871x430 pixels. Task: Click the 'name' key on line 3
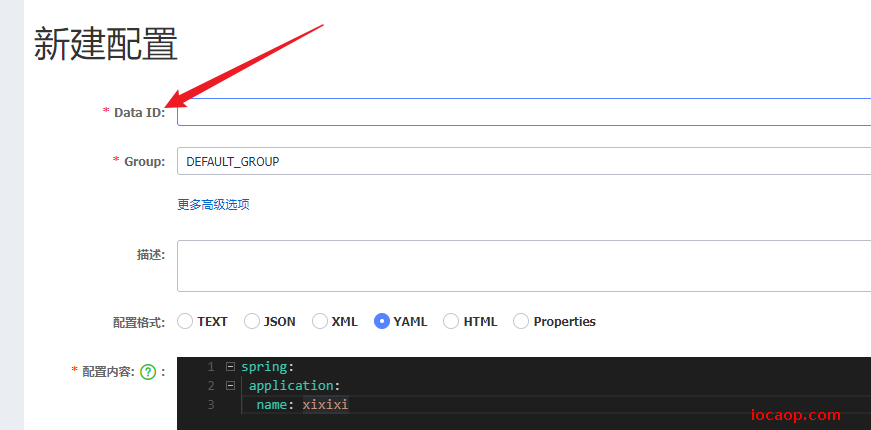point(271,404)
